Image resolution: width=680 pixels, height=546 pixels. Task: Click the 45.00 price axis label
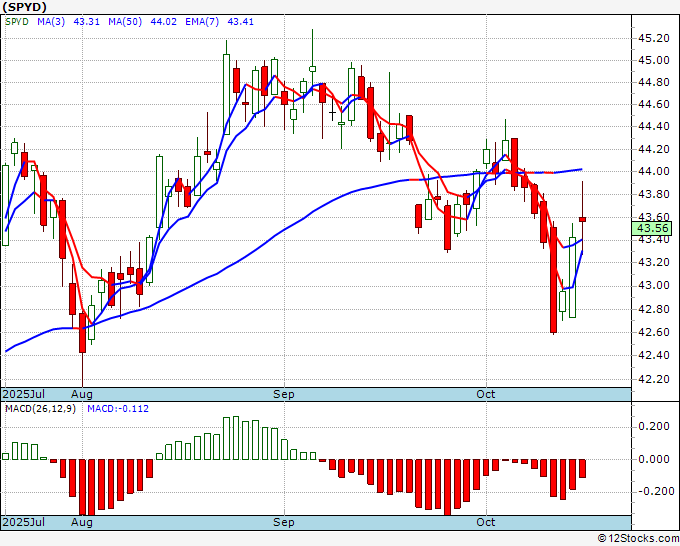654,60
